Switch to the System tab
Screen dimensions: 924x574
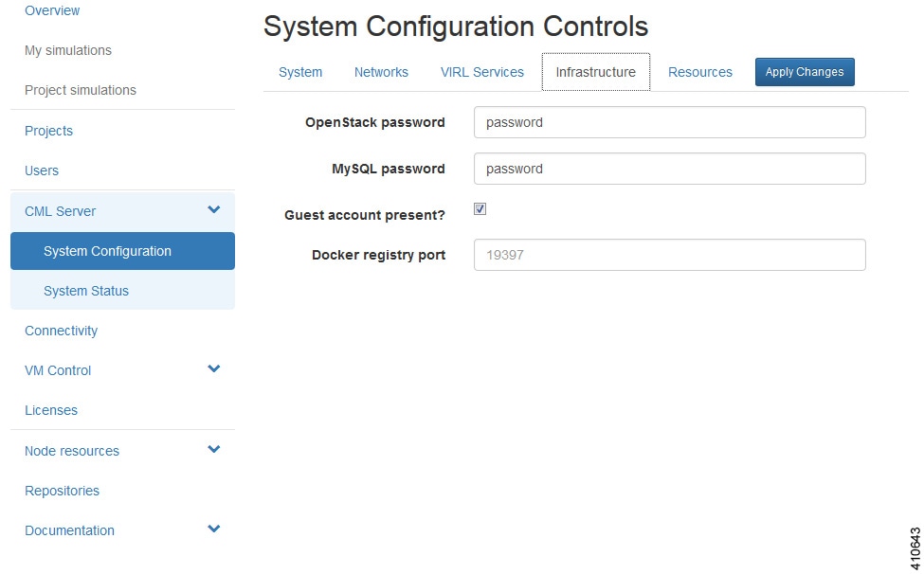pos(300,72)
